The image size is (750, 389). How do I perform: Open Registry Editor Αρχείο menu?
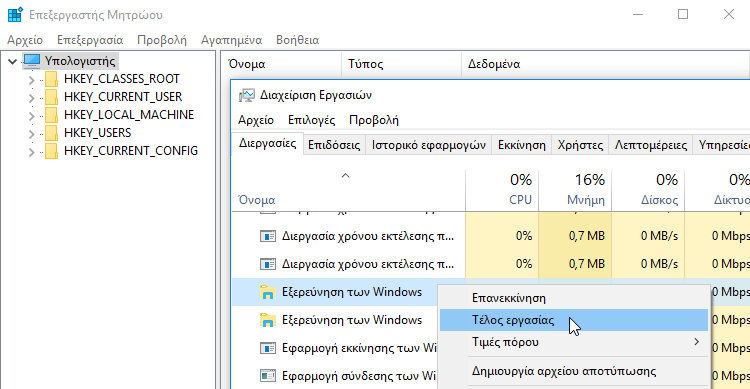25,40
